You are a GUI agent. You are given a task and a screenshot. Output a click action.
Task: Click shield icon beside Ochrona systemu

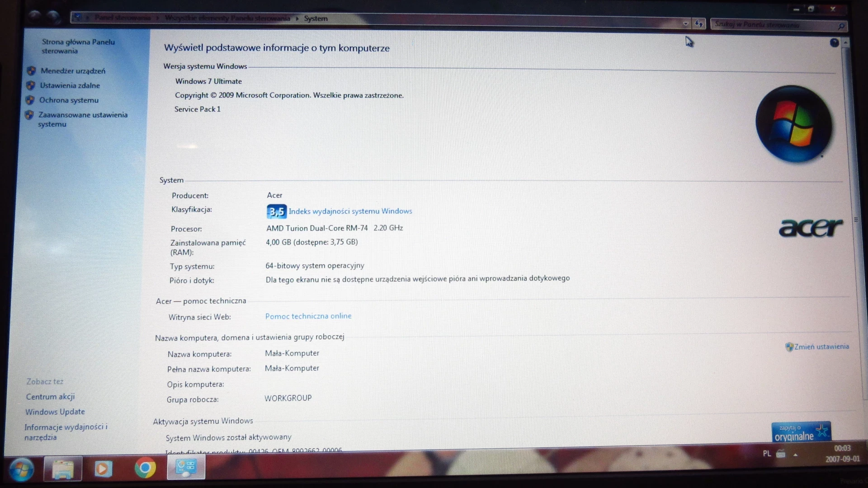(30, 100)
